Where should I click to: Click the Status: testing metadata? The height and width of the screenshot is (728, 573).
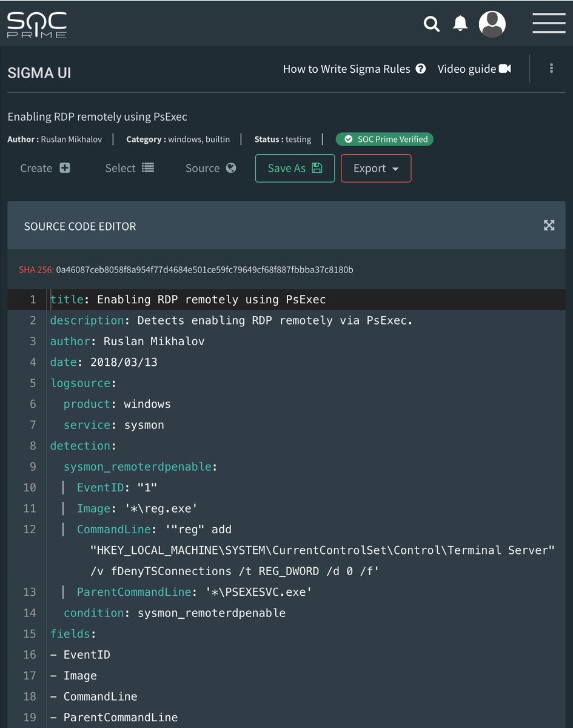[x=283, y=140]
